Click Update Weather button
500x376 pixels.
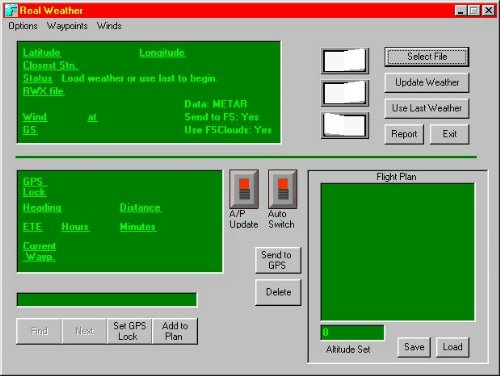click(427, 82)
